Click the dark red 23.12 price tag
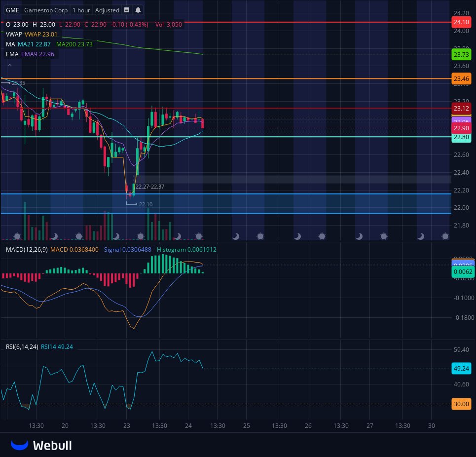The width and height of the screenshot is (476, 457). (x=461, y=109)
